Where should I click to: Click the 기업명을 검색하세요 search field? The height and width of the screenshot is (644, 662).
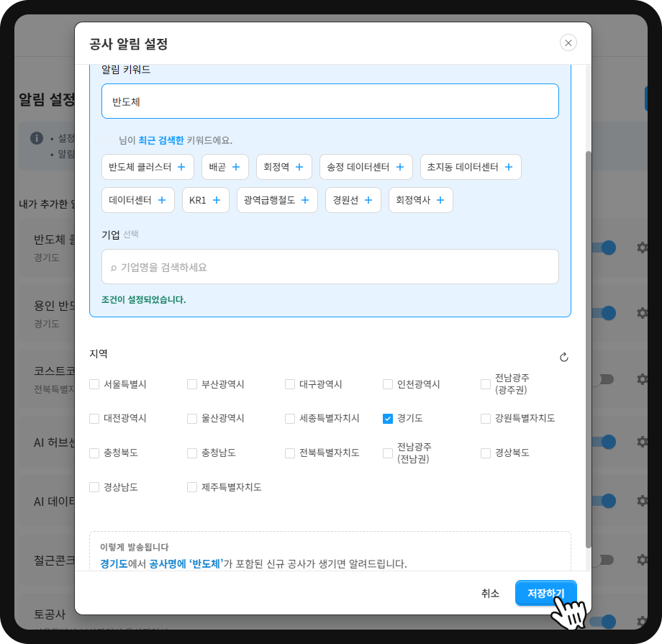pyautogui.click(x=330, y=267)
